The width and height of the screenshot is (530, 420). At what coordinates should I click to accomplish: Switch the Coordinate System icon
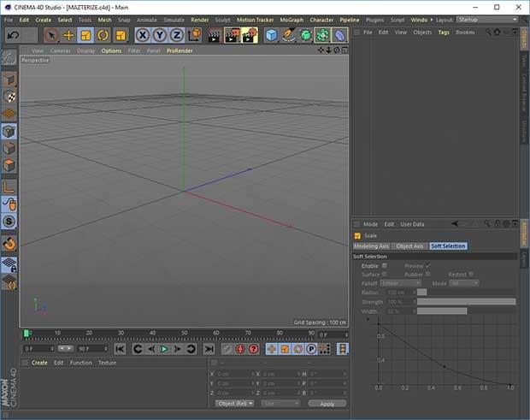pos(195,35)
